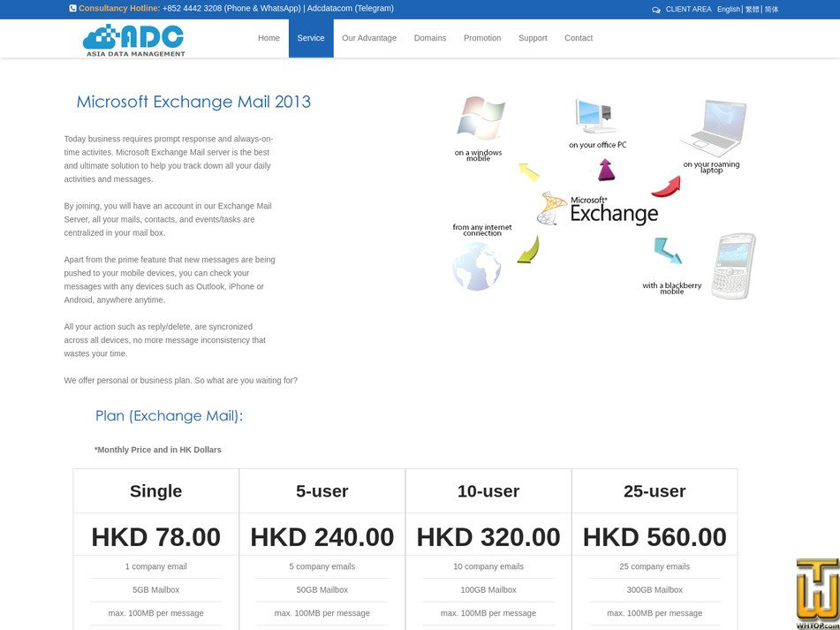Click the 10 company emails row
The image size is (840, 630).
[488, 566]
